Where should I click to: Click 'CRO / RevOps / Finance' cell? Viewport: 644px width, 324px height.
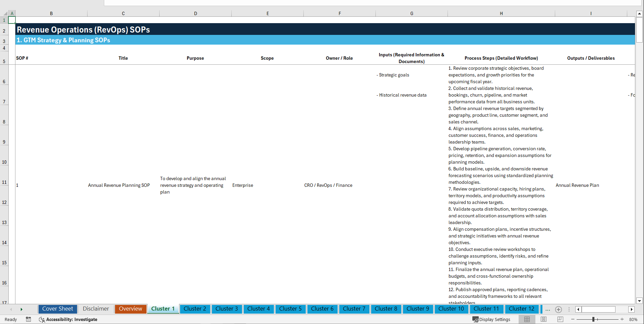[328, 185]
